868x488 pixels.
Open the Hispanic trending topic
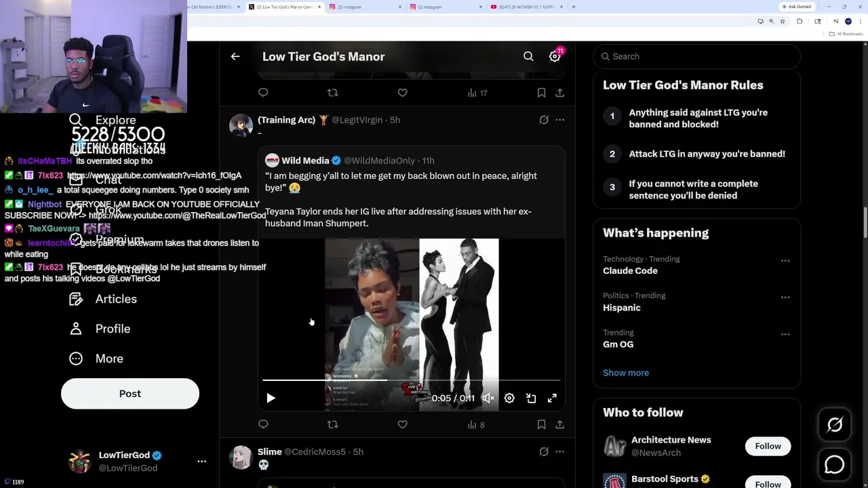[x=622, y=308]
